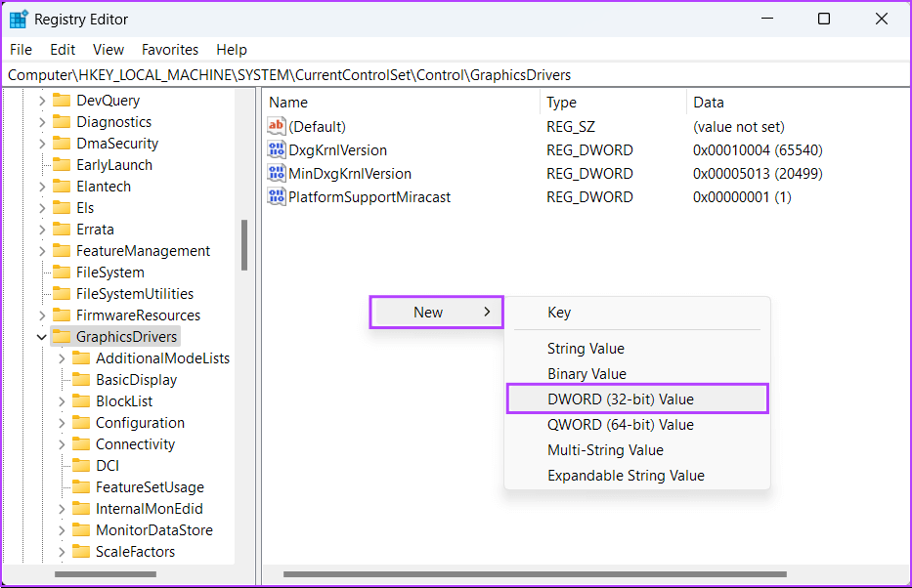Click the PlatformSupportMiracast value icon
Image resolution: width=912 pixels, height=588 pixels.
click(276, 197)
